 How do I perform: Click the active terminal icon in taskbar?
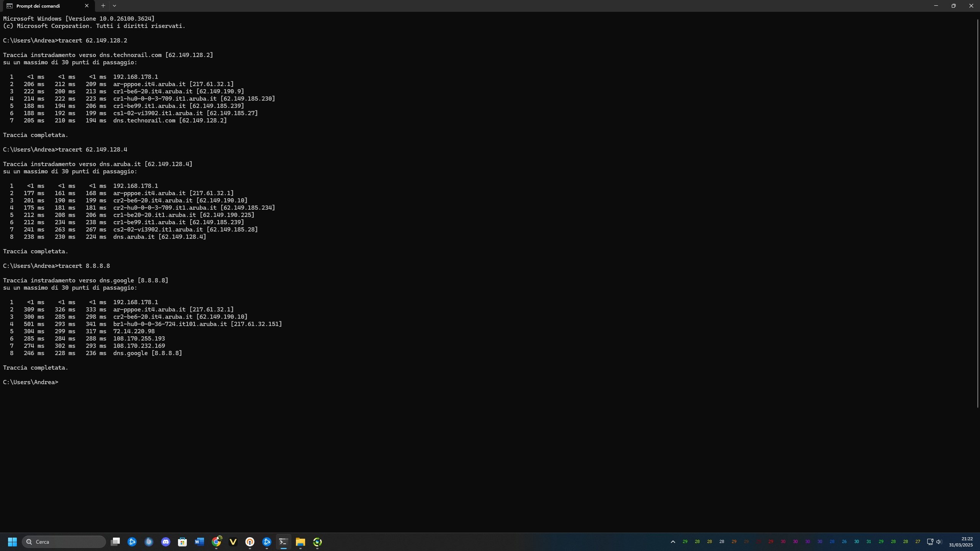pyautogui.click(x=284, y=542)
